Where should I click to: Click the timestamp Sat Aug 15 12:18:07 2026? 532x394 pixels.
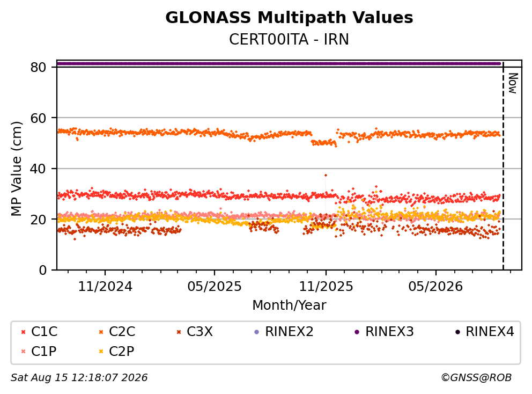(x=79, y=378)
